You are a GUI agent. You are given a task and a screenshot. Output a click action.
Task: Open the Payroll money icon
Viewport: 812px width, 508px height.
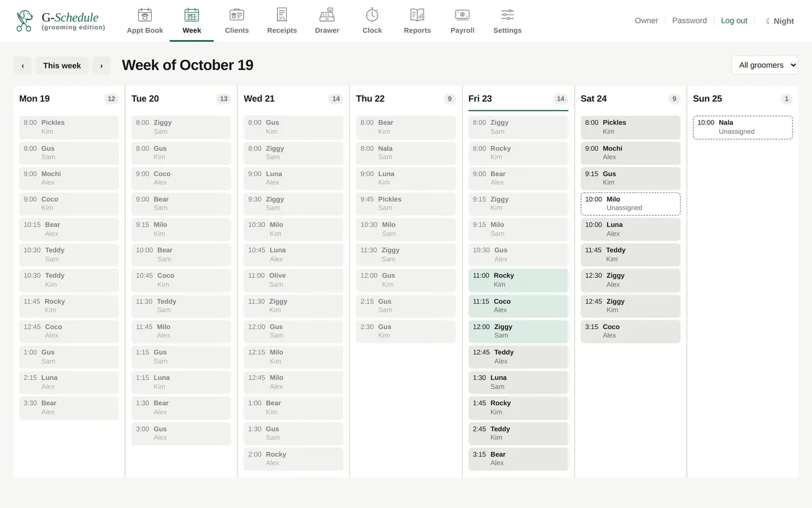coord(462,15)
